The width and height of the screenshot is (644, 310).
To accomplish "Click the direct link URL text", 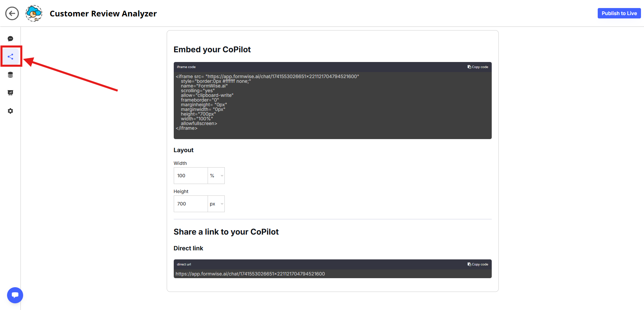I will 250,274.
